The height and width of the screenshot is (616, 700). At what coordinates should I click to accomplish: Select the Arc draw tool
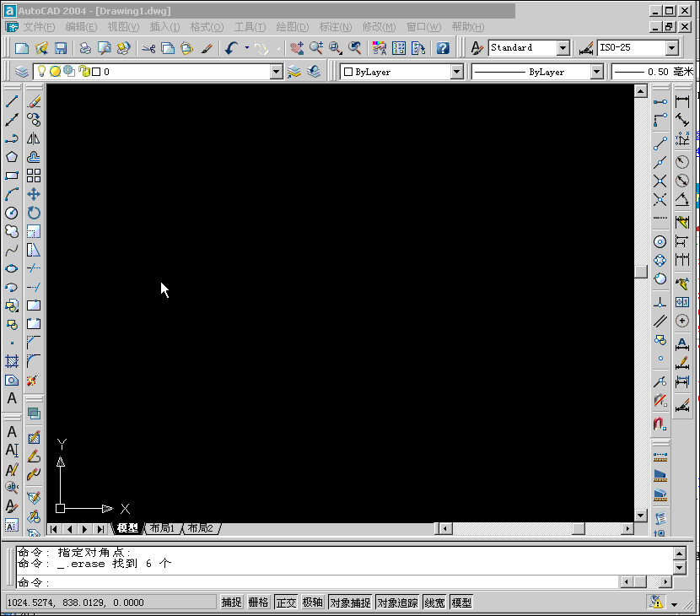pyautogui.click(x=12, y=194)
